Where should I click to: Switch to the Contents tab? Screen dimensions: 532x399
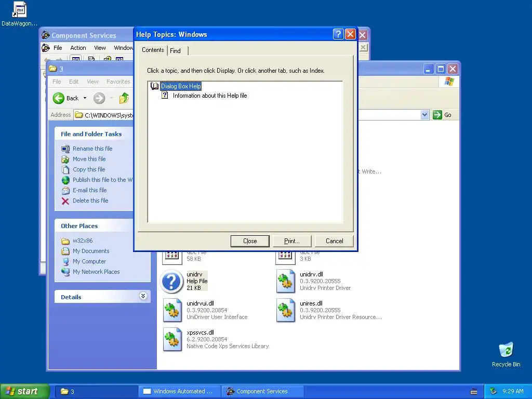coord(153,50)
